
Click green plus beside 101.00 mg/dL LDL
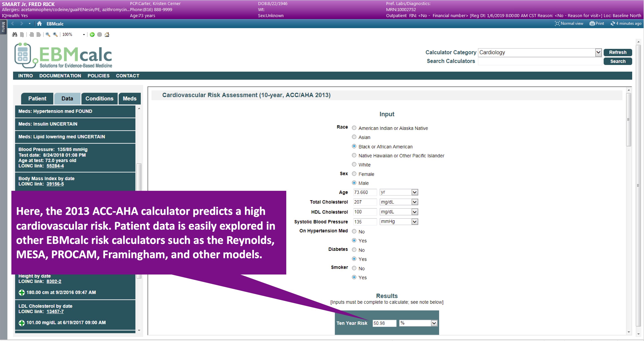(x=22, y=323)
